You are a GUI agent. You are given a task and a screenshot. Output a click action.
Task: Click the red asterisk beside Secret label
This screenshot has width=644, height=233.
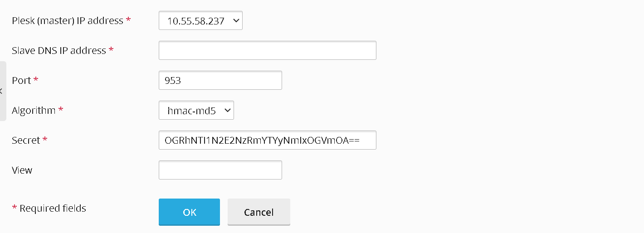pyautogui.click(x=45, y=140)
